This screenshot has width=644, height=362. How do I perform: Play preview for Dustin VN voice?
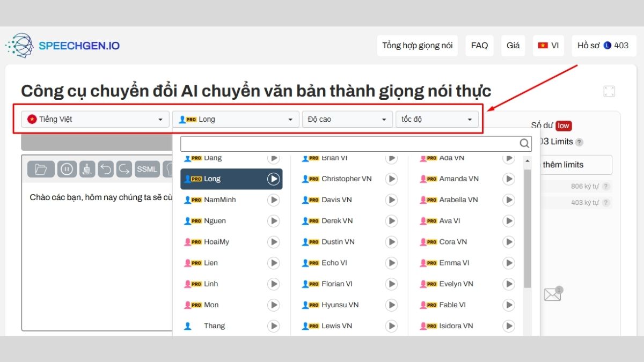click(x=391, y=242)
